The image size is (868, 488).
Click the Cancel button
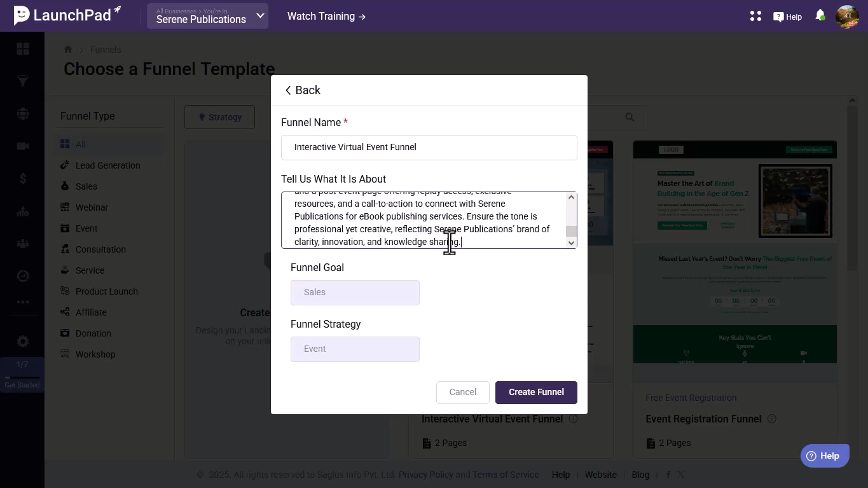(x=463, y=393)
